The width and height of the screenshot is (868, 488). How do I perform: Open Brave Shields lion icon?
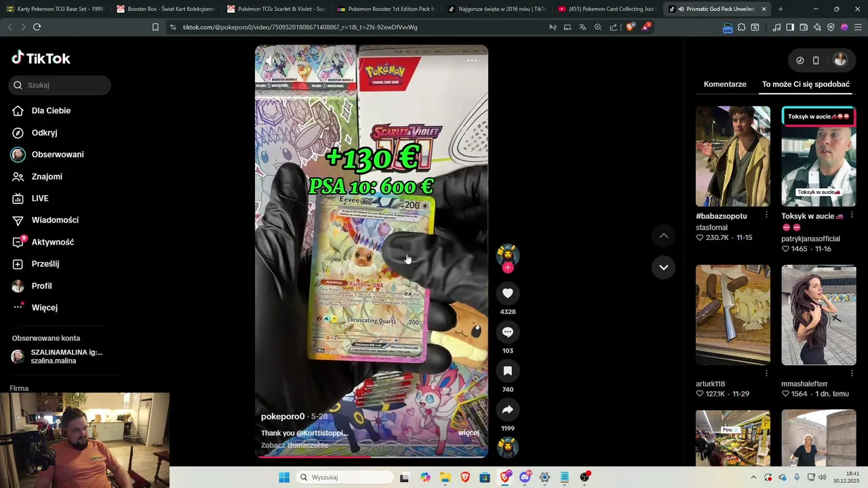click(x=630, y=27)
